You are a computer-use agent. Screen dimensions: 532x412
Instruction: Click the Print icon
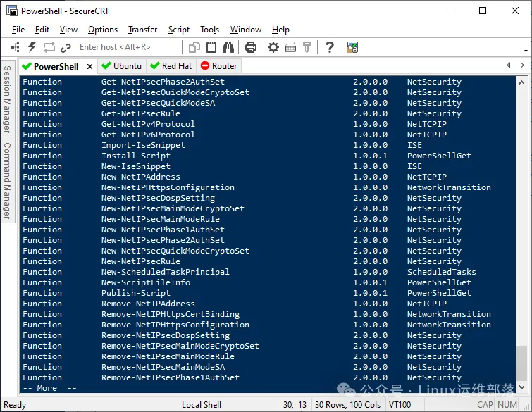coord(250,47)
